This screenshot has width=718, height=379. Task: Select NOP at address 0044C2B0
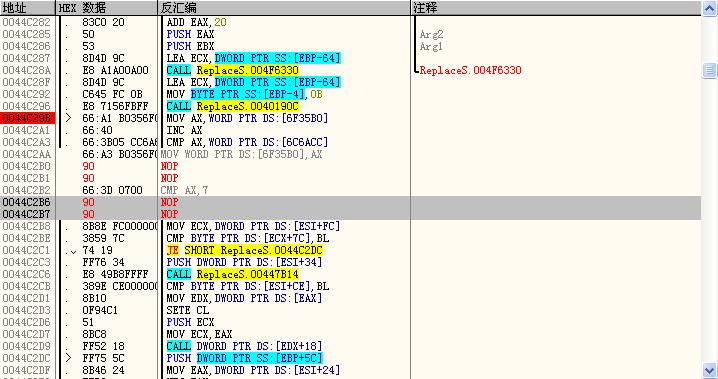pos(169,166)
